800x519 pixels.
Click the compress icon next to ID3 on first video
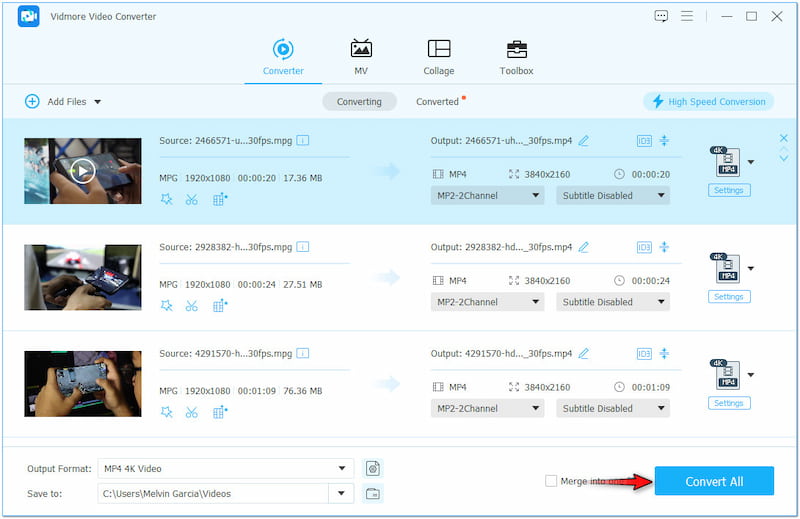click(664, 141)
